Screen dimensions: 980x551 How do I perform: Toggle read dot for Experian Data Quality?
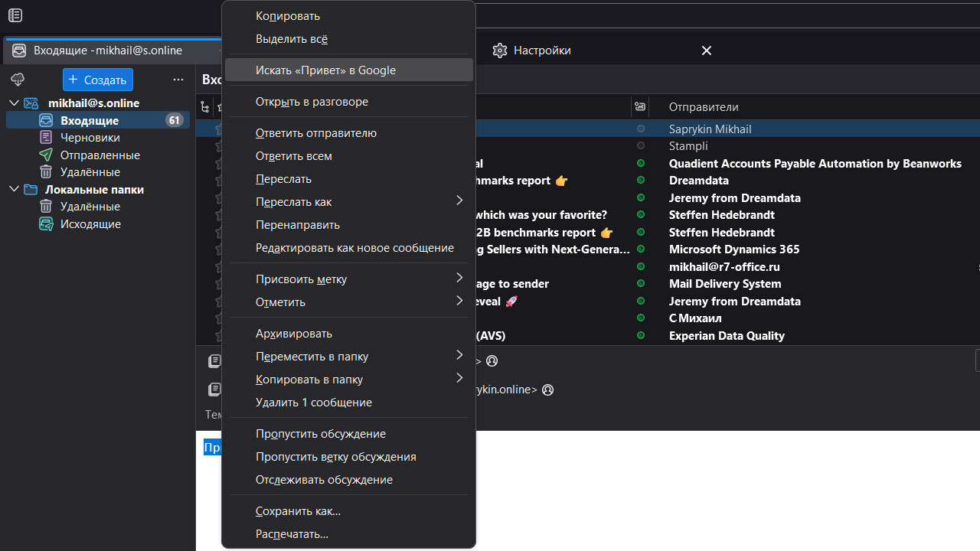[641, 336]
